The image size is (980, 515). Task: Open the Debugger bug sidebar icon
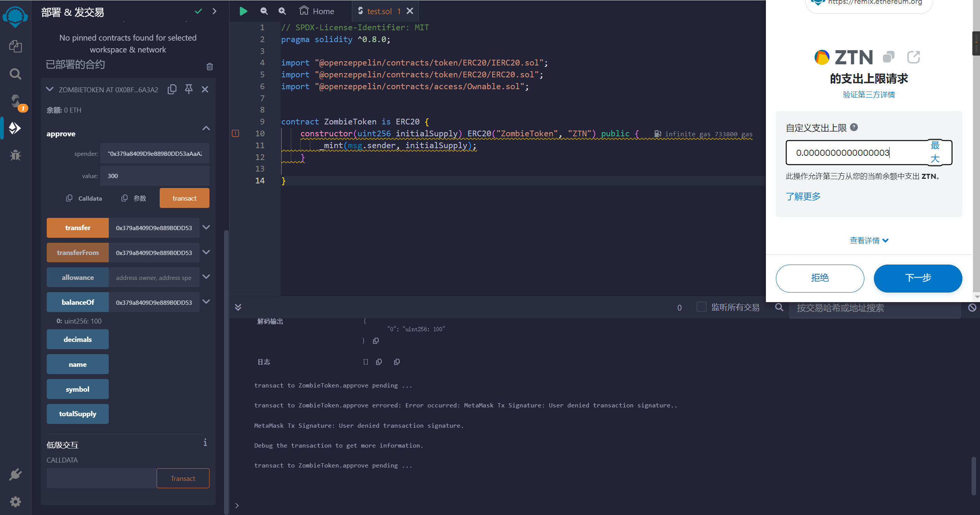coord(15,155)
